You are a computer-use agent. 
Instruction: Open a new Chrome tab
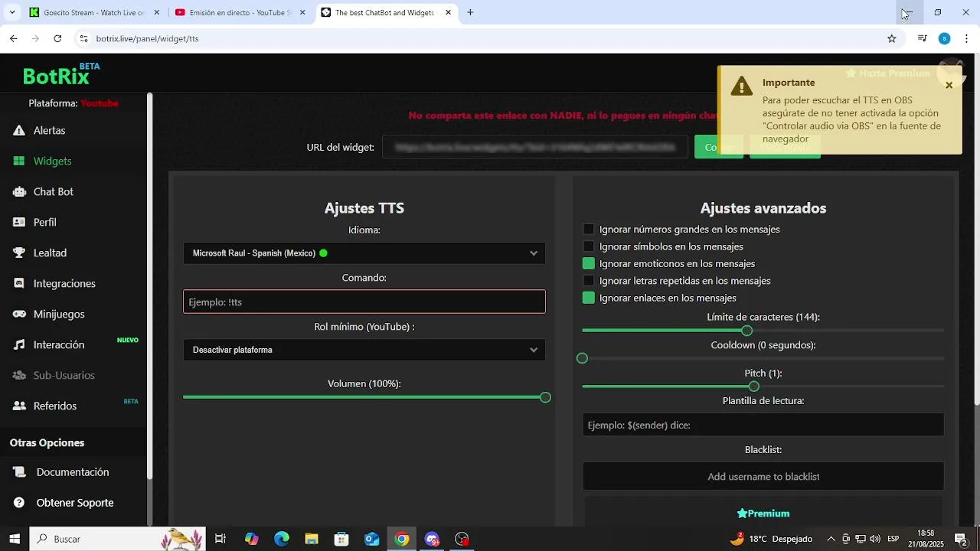[470, 12]
